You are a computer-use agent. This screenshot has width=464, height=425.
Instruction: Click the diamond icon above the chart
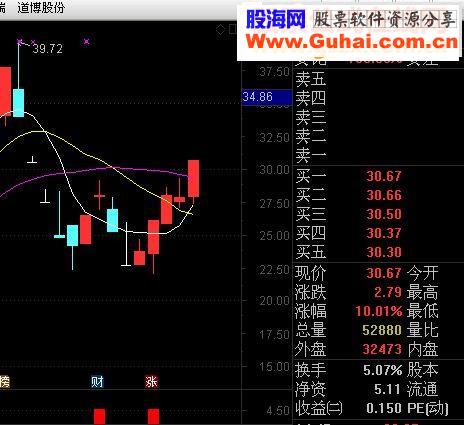click(x=221, y=30)
